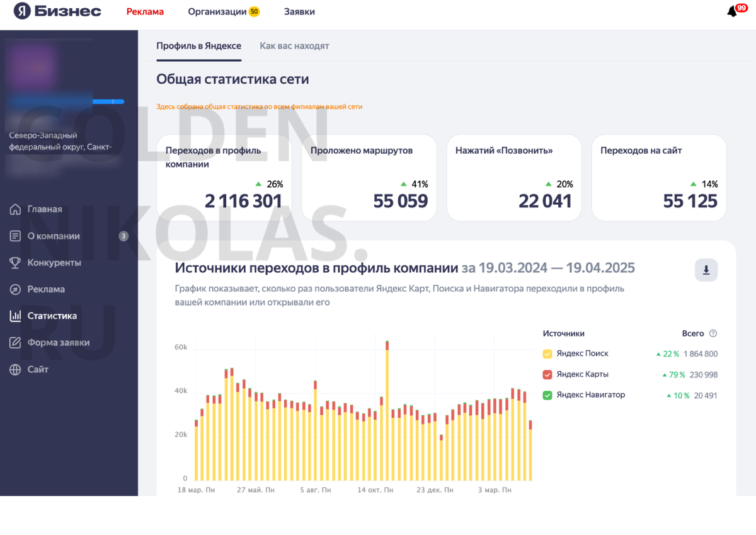
Task: Click the tallest bar in the October chart
Action: (x=387, y=410)
